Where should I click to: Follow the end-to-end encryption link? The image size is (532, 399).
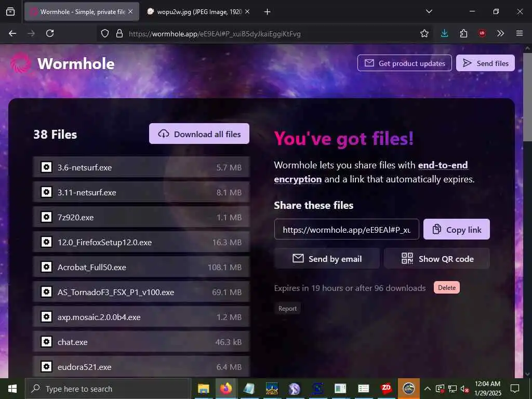[x=443, y=165]
